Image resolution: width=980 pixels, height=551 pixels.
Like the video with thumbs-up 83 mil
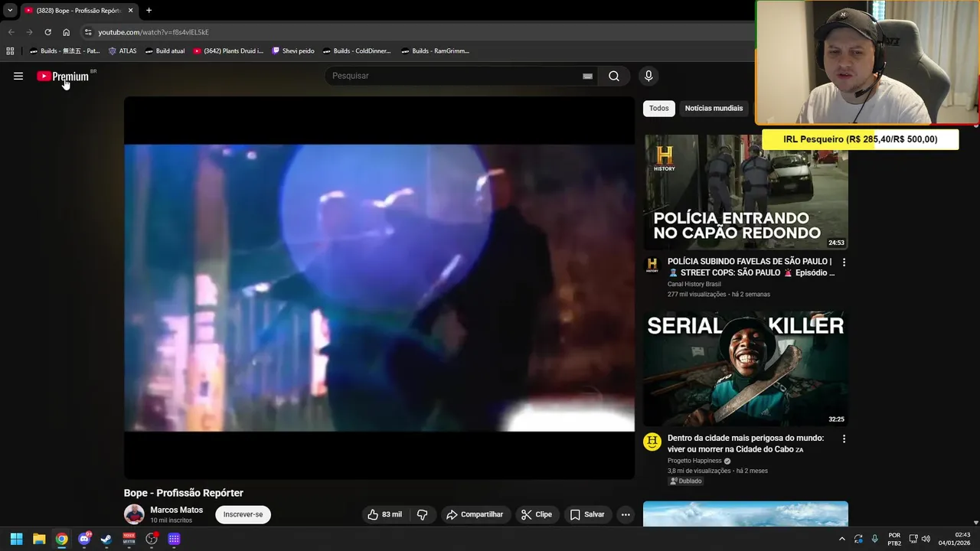pos(384,514)
